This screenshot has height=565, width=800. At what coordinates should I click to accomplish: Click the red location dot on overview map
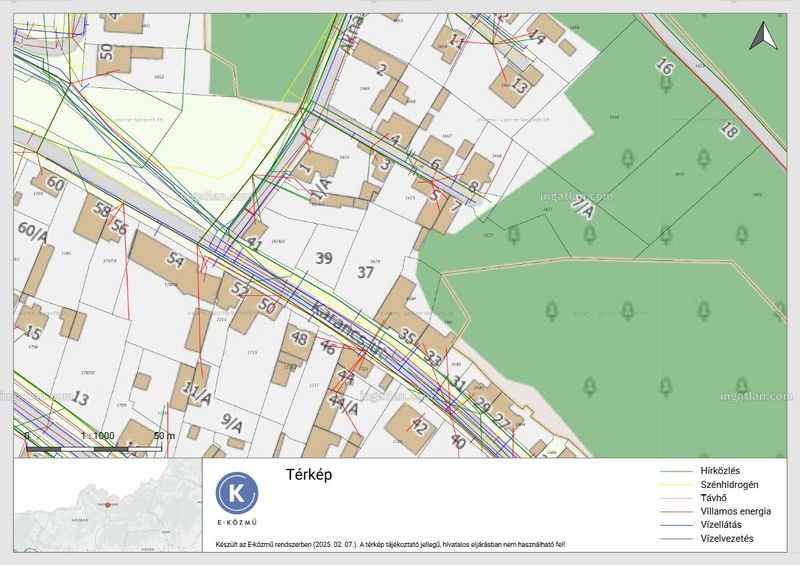click(x=108, y=505)
